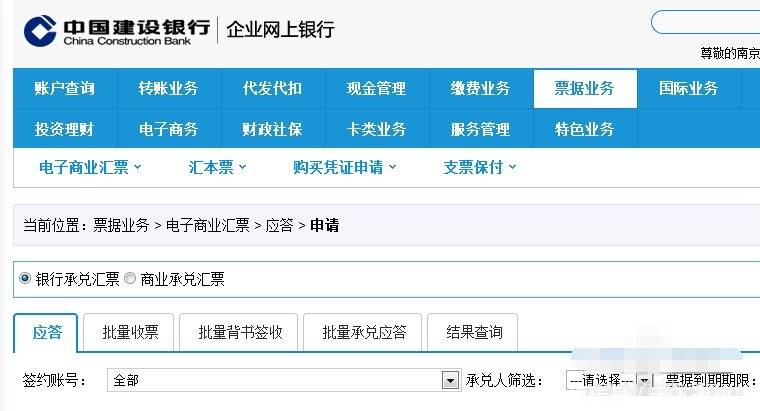Open the 批量承兑应答 tab

tap(363, 332)
